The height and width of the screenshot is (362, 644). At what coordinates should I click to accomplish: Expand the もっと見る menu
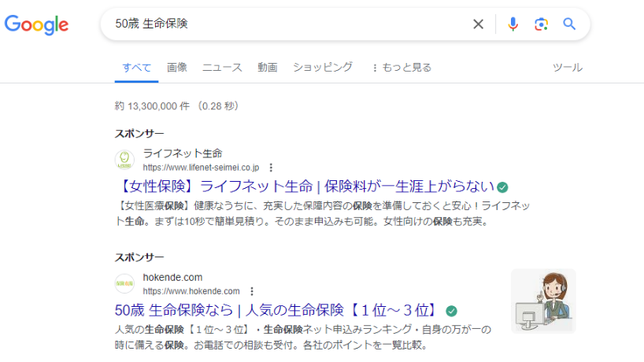point(402,68)
